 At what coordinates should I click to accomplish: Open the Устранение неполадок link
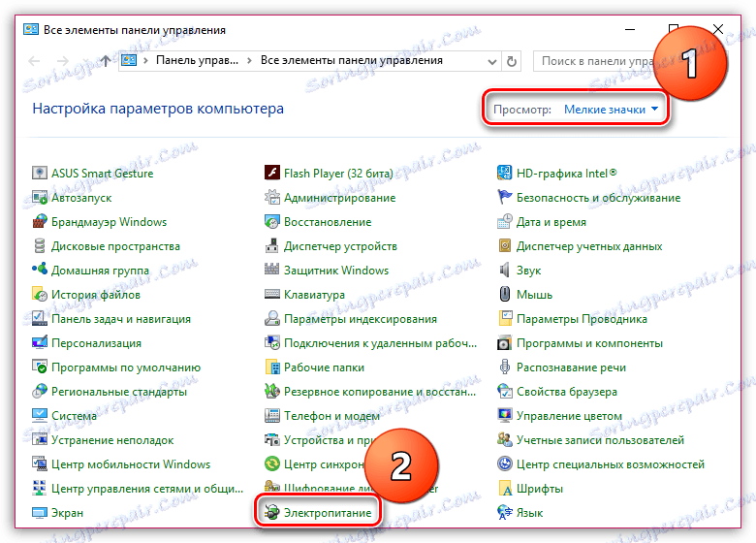112,440
